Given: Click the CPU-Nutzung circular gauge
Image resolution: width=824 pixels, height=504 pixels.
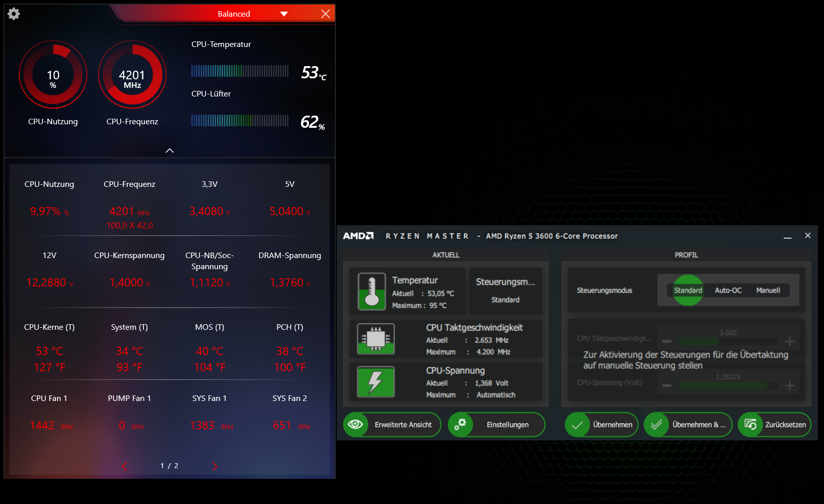Looking at the screenshot, I should [x=53, y=75].
